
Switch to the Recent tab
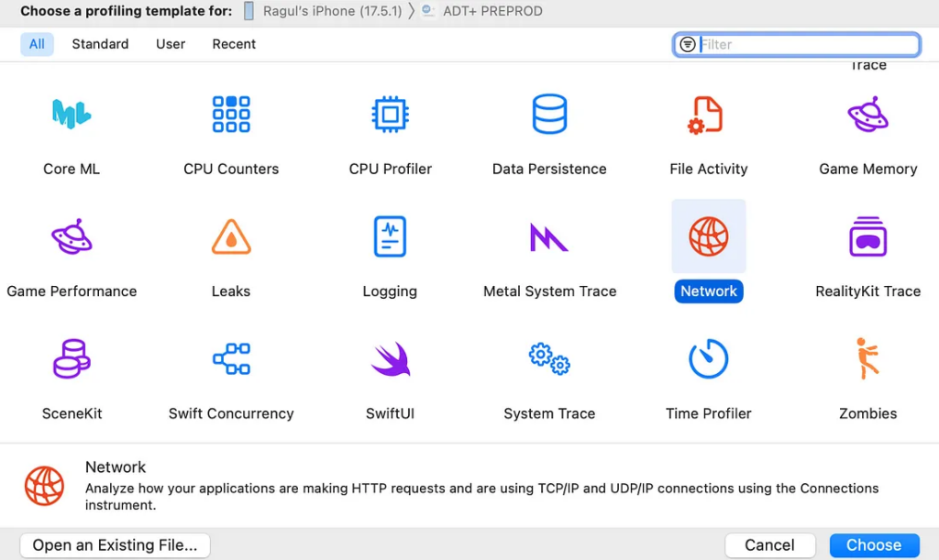click(234, 44)
